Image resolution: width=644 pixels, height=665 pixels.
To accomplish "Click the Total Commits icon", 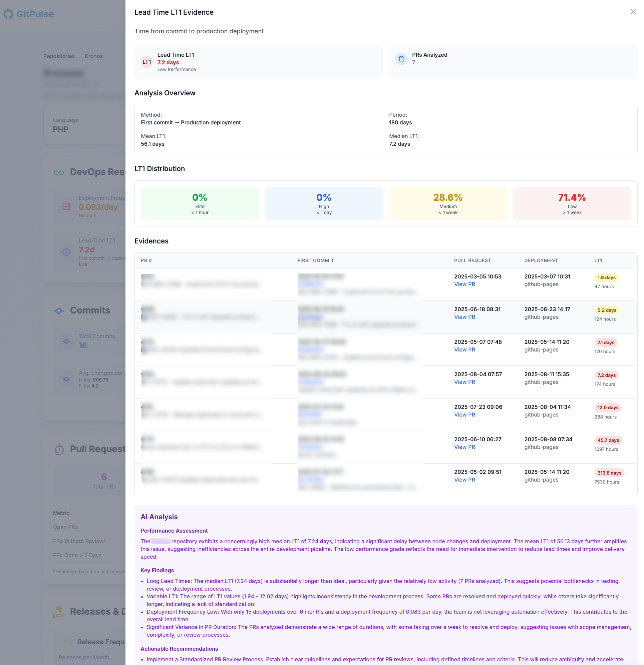I will pyautogui.click(x=66, y=341).
